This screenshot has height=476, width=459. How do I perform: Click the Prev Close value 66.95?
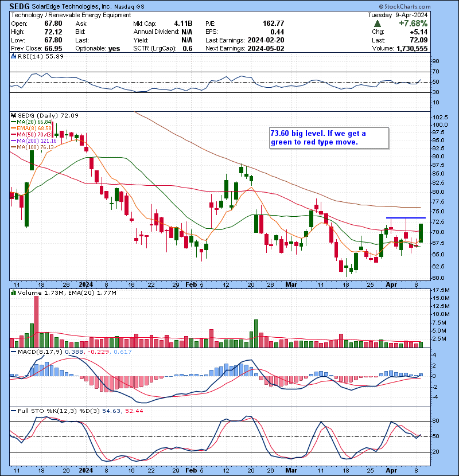pos(53,49)
